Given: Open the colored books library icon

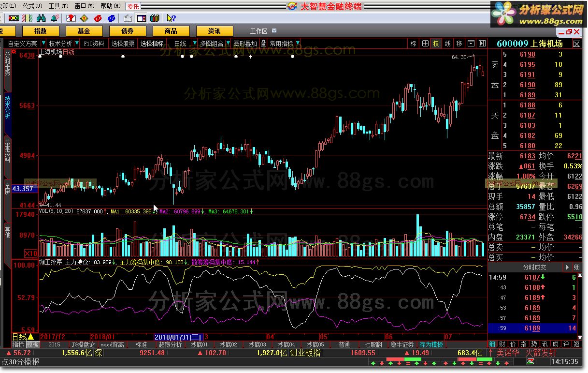Looking at the screenshot, I should pos(155,18).
